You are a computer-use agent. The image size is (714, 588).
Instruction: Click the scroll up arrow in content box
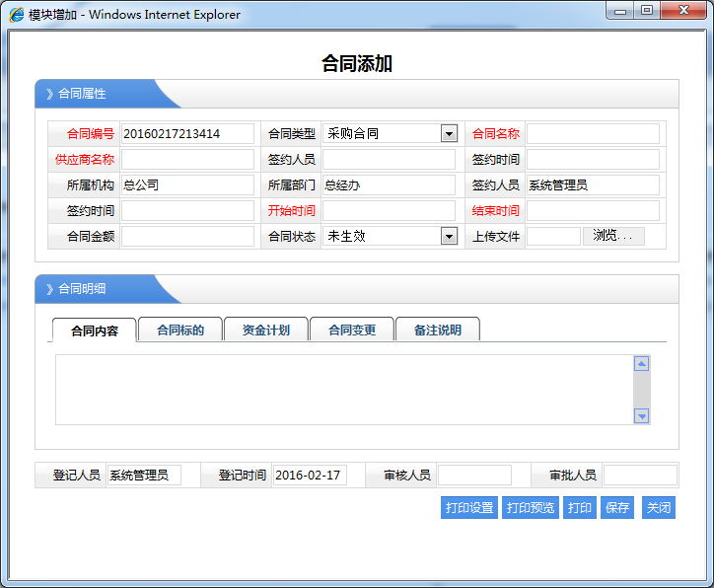[x=641, y=364]
